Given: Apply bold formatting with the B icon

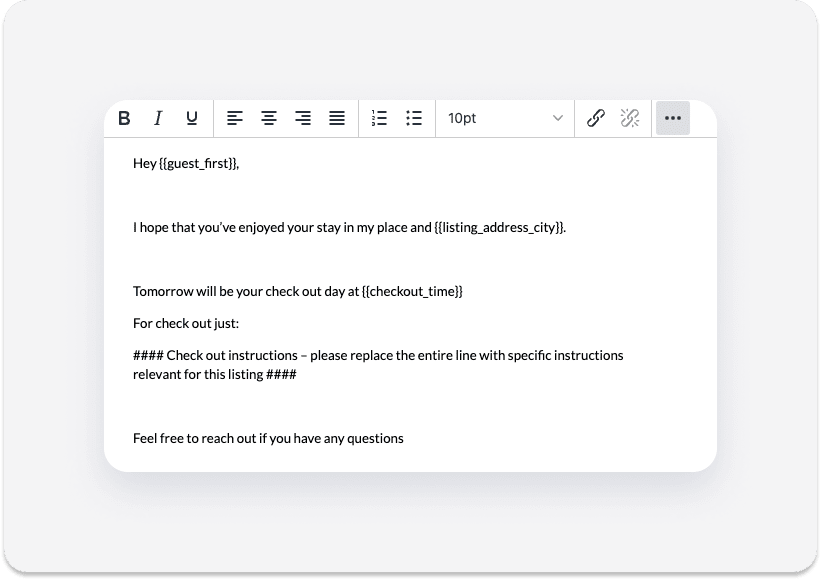Looking at the screenshot, I should point(124,118).
